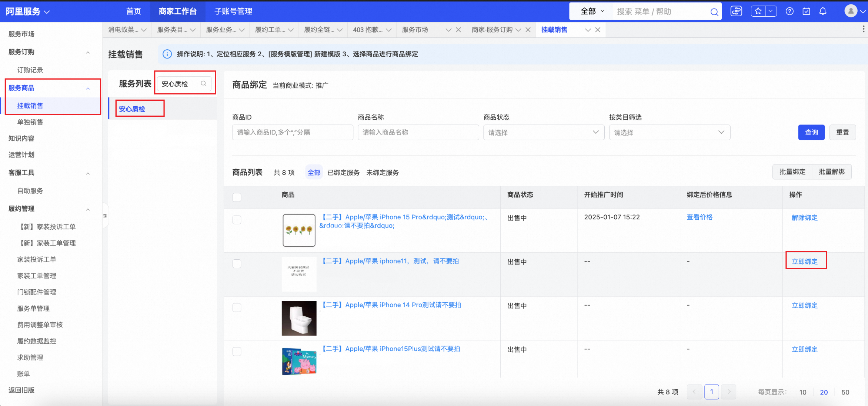
Task: Filter list by 已绑定服务 tab
Action: click(343, 172)
